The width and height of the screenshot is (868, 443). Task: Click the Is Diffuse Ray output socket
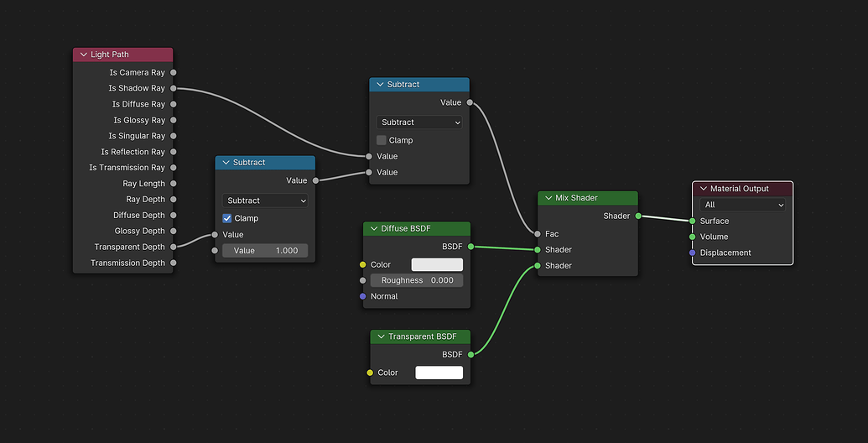(174, 104)
